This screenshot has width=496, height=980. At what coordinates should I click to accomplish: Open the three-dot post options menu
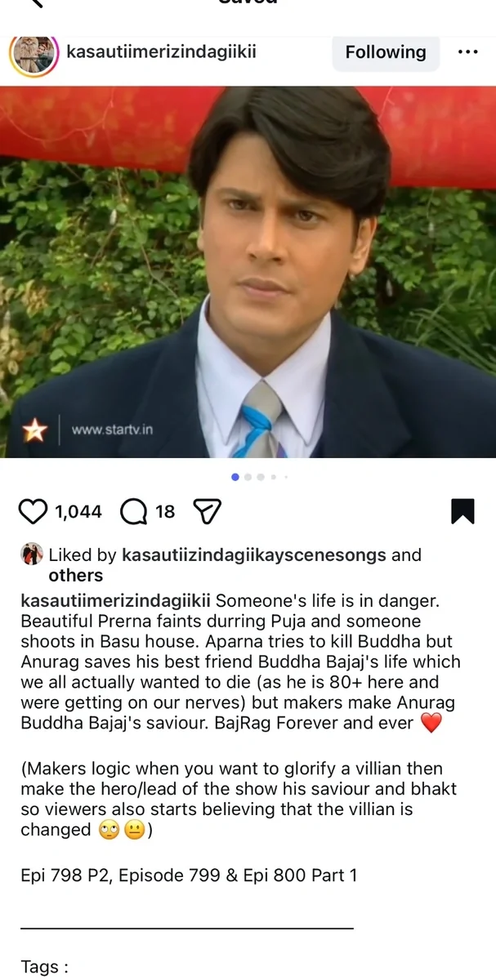coord(467,51)
